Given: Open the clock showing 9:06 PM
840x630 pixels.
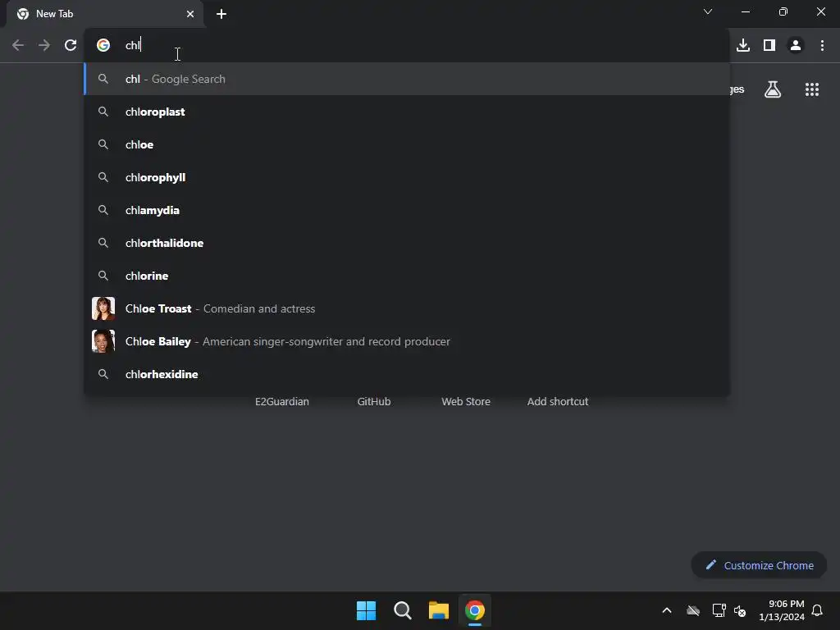Looking at the screenshot, I should [782, 610].
